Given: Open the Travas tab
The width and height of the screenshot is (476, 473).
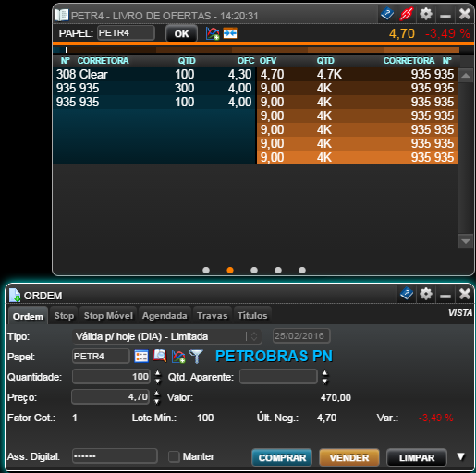Looking at the screenshot, I should (213, 315).
